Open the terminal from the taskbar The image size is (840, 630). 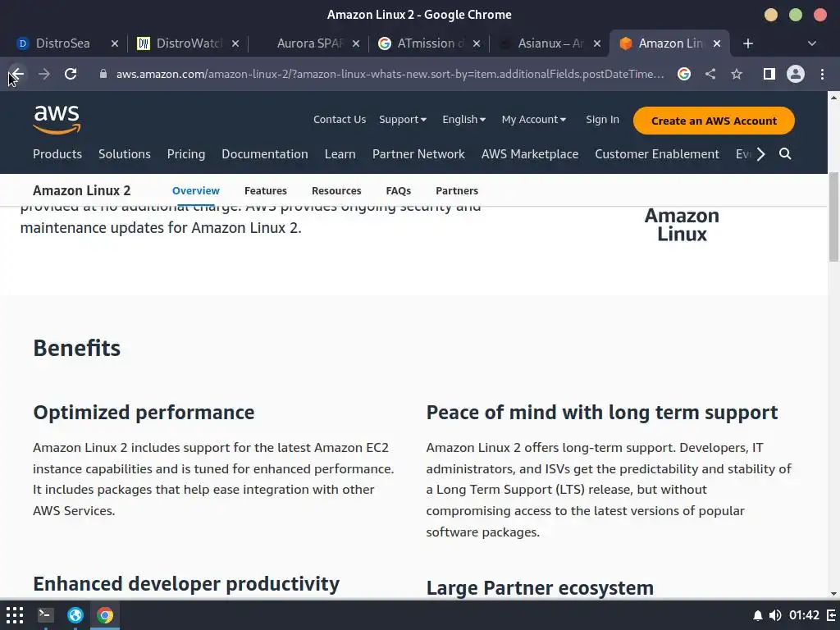tap(46, 614)
